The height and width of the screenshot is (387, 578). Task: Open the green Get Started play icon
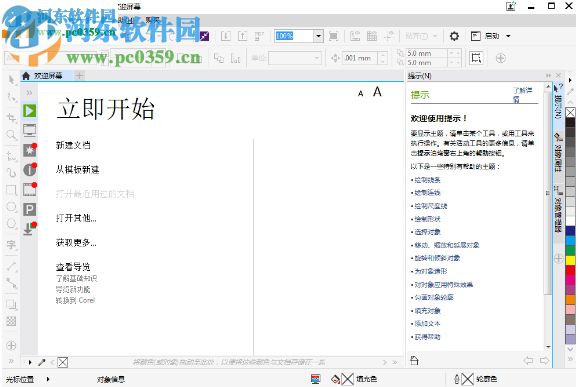(29, 110)
